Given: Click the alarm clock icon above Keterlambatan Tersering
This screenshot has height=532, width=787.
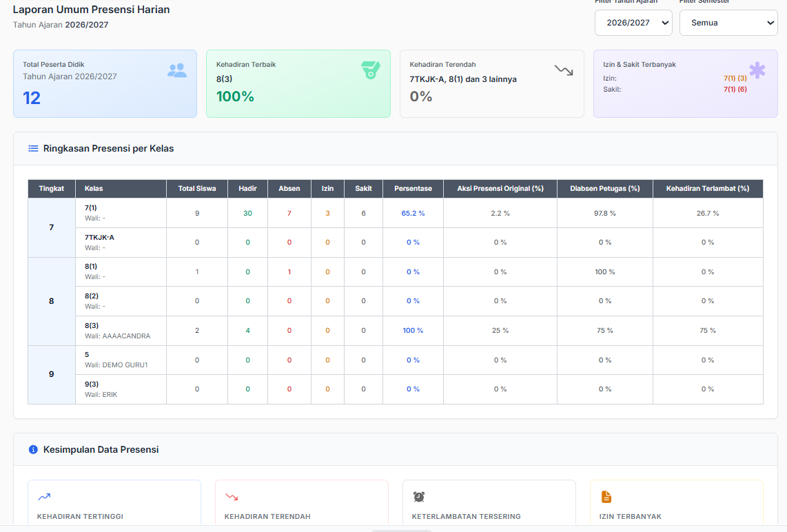Looking at the screenshot, I should tap(419, 497).
